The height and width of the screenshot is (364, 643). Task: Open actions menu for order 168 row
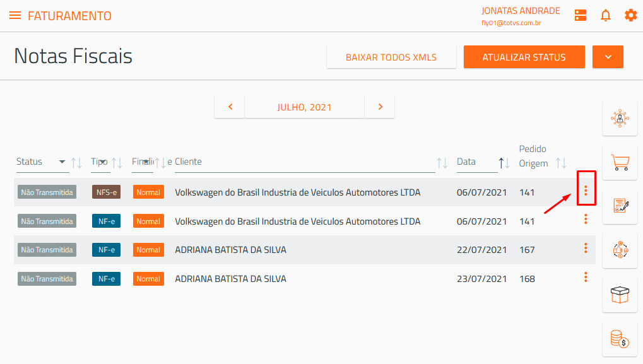point(586,277)
